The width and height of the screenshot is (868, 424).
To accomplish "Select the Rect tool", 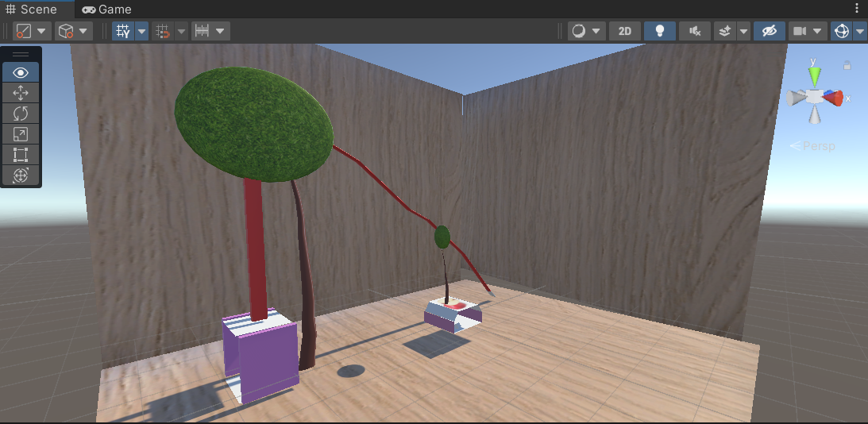I will pyautogui.click(x=21, y=155).
